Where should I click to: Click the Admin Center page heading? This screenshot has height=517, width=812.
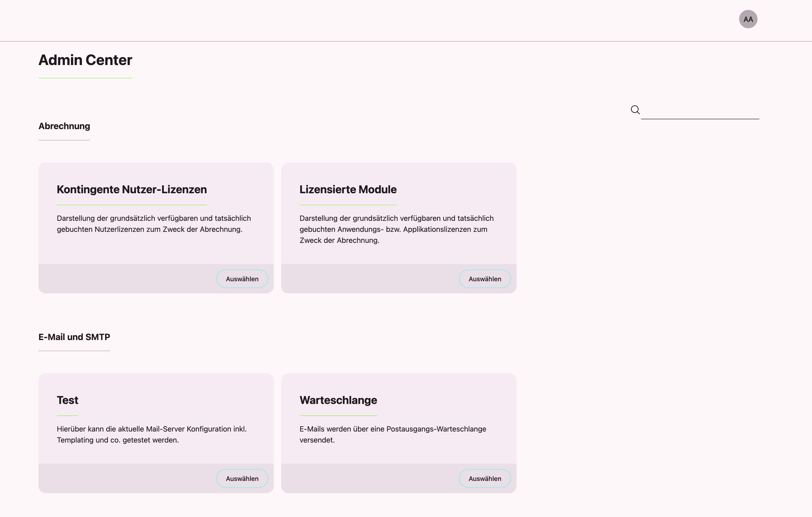(x=85, y=60)
